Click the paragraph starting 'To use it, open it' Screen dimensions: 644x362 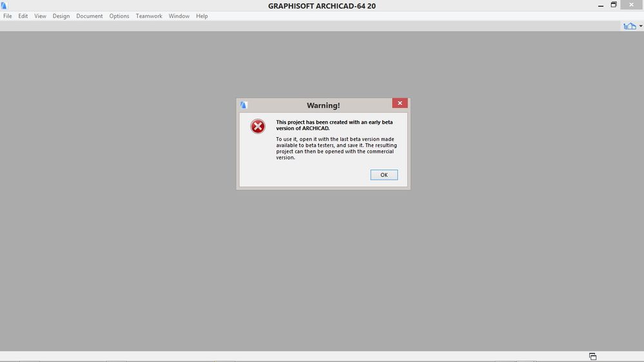click(x=337, y=148)
